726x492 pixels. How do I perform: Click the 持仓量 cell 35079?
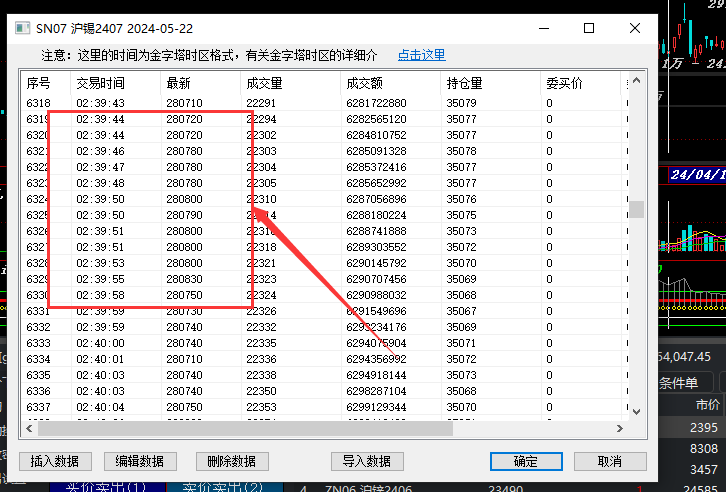(461, 103)
